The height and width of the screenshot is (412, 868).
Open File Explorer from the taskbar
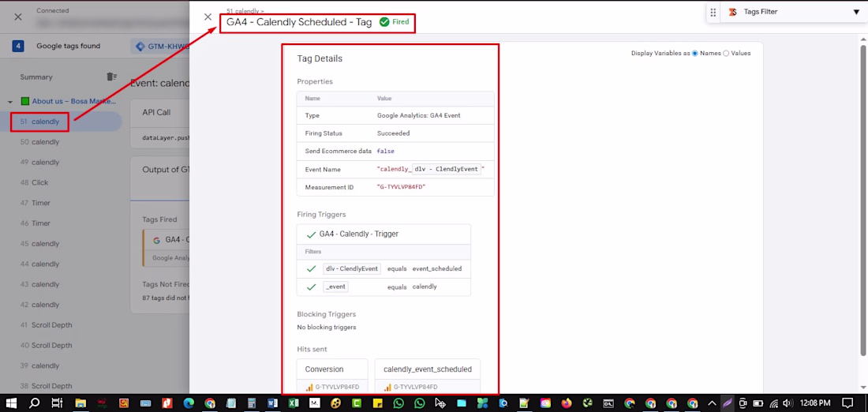coord(80,403)
